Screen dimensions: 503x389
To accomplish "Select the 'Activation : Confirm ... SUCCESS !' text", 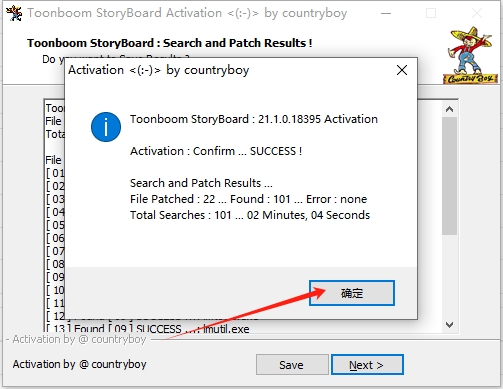I will click(x=216, y=151).
